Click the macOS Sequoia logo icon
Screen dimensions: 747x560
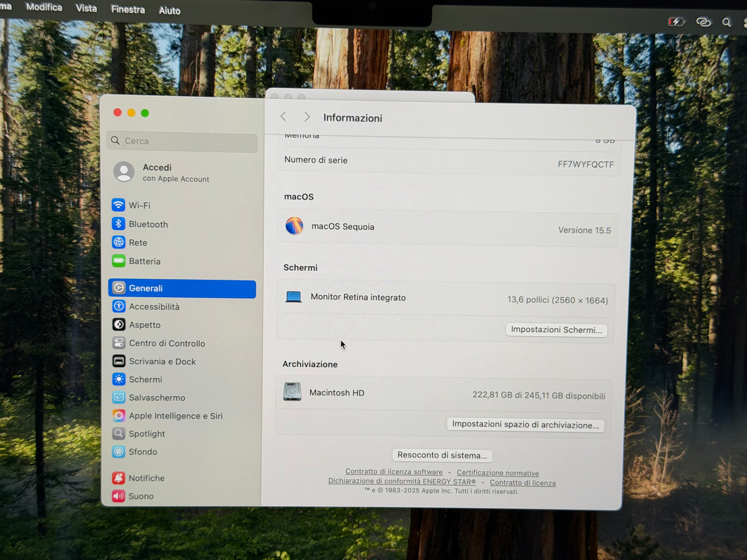click(294, 226)
